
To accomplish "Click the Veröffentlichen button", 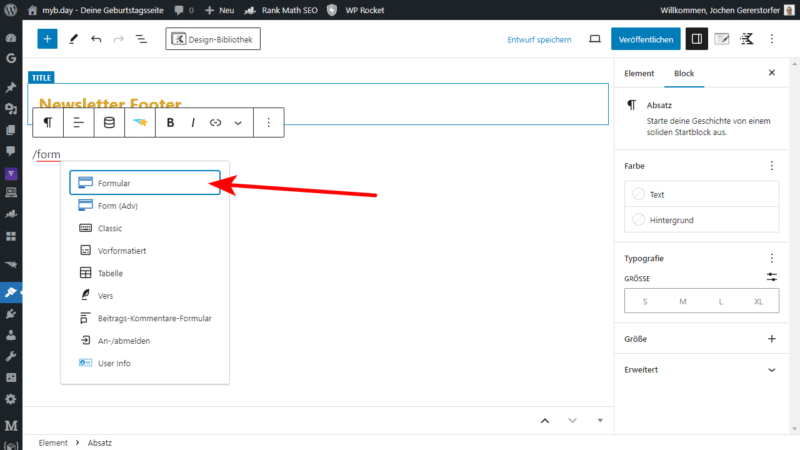I will pyautogui.click(x=645, y=39).
